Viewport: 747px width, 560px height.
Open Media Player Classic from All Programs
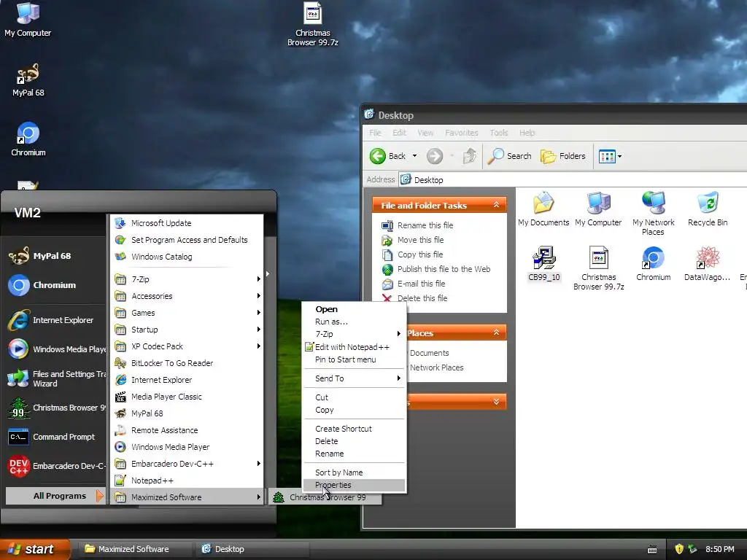tap(187, 397)
